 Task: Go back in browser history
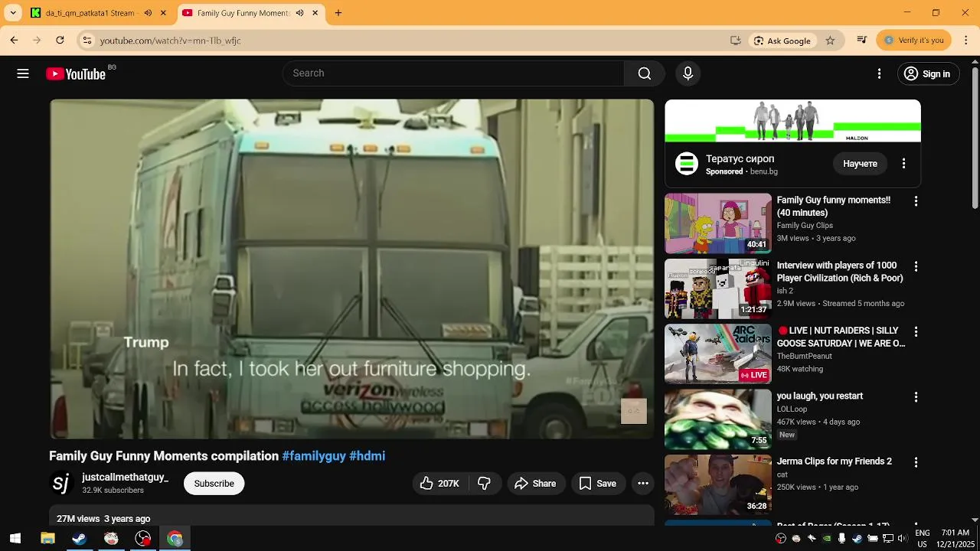14,41
